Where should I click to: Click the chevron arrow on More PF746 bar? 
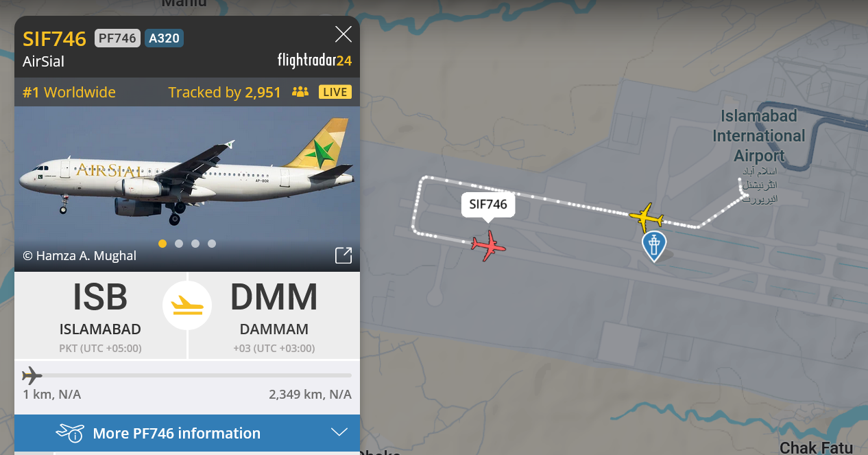pyautogui.click(x=339, y=432)
